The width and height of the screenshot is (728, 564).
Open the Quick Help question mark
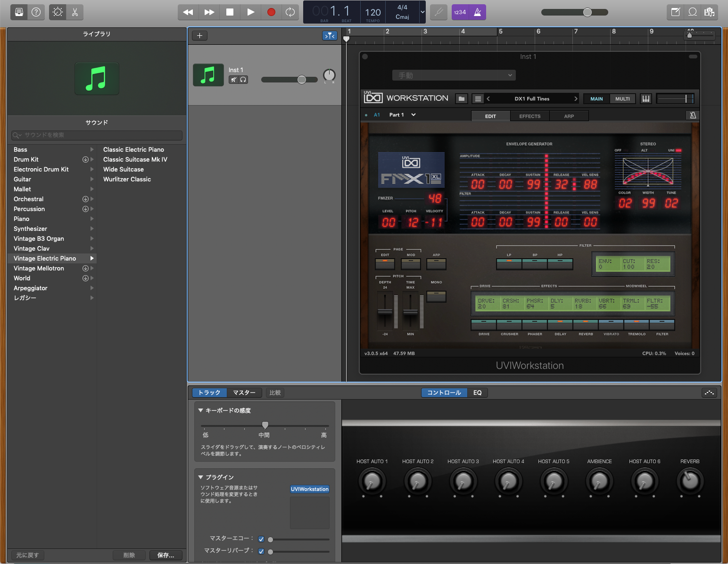[36, 12]
